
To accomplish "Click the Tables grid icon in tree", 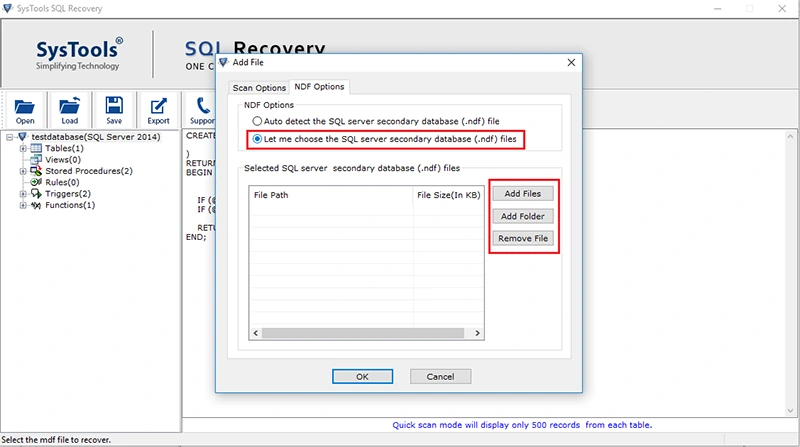I will point(36,148).
